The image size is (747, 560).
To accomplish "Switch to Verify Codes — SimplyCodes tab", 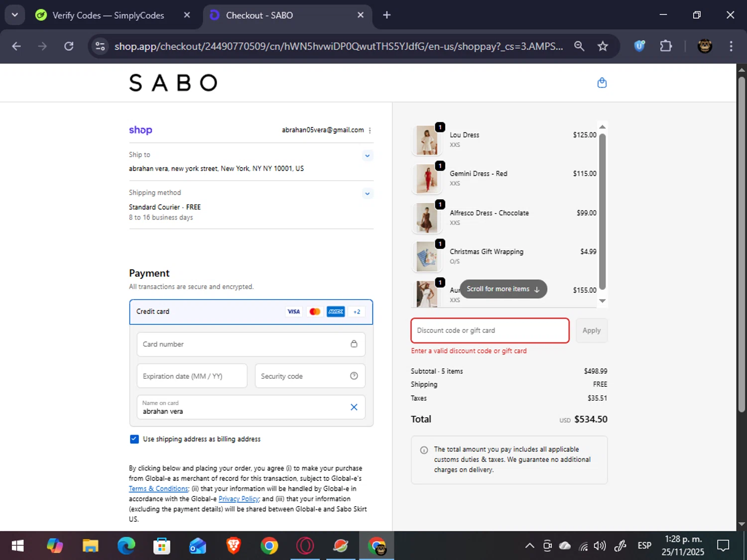I will 108,15.
